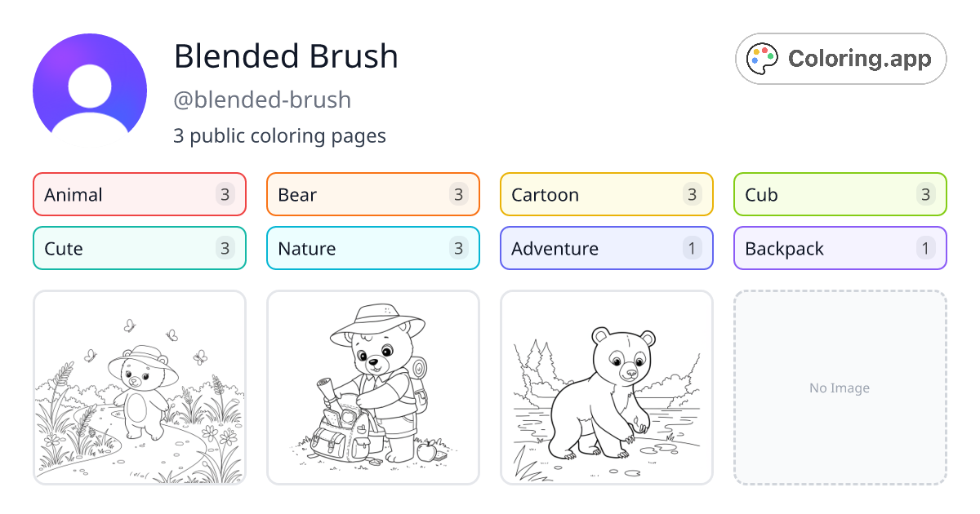The width and height of the screenshot is (980, 514).
Task: Open the Coloring.app home button
Action: [840, 58]
